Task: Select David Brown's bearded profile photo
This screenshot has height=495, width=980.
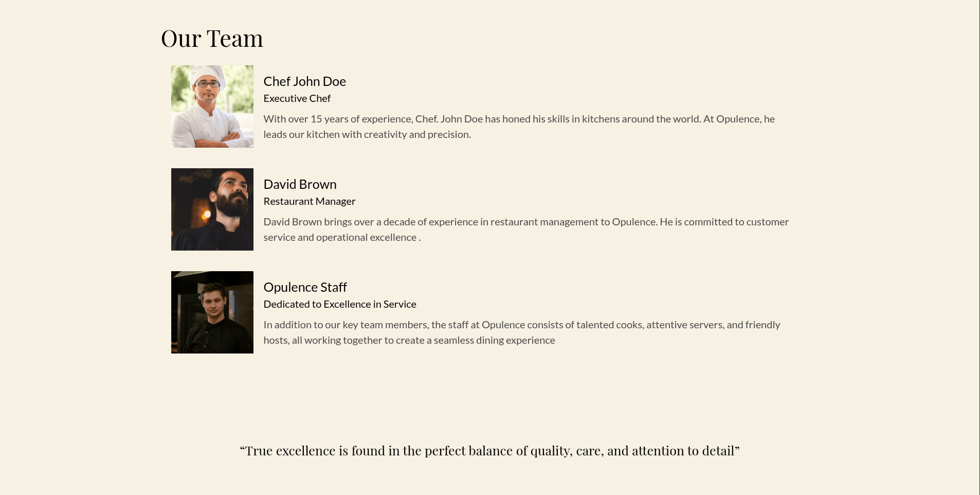Action: [x=212, y=209]
